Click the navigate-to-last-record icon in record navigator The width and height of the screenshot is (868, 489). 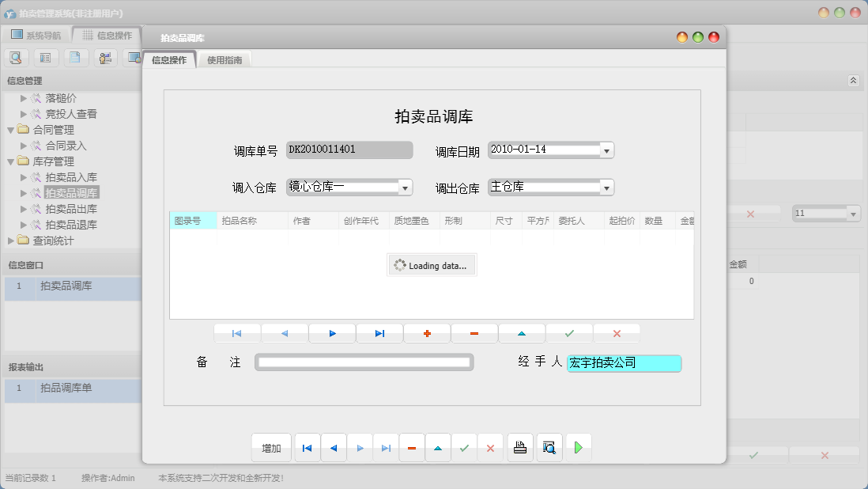pos(379,333)
